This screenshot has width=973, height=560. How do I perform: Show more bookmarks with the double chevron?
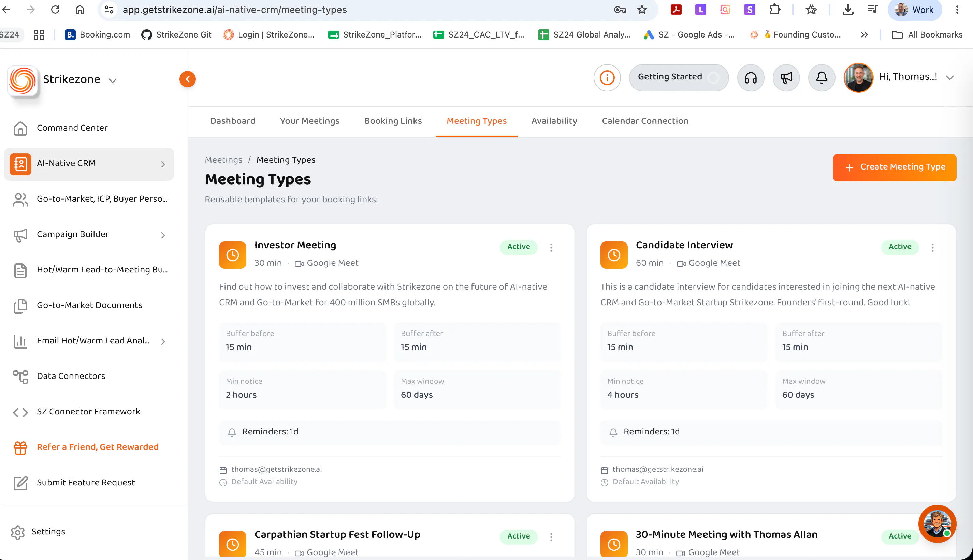pos(864,34)
